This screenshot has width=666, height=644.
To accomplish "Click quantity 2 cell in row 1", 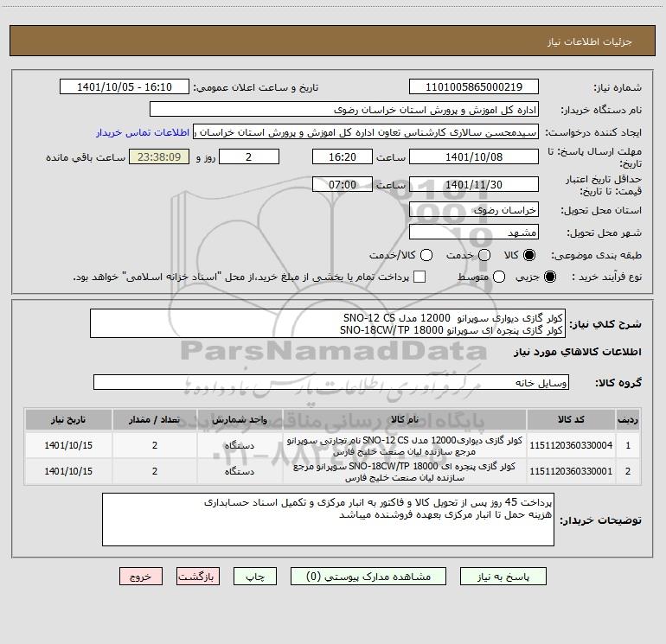I will coord(155,445).
